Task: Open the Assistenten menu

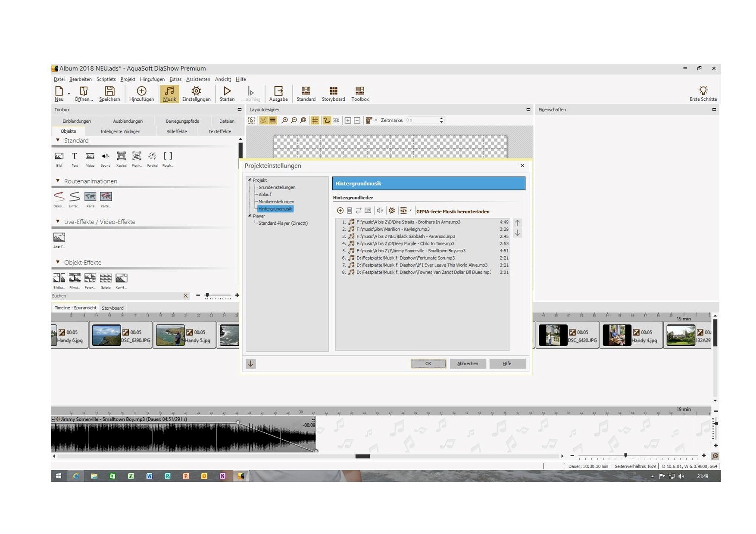Action: pos(198,79)
